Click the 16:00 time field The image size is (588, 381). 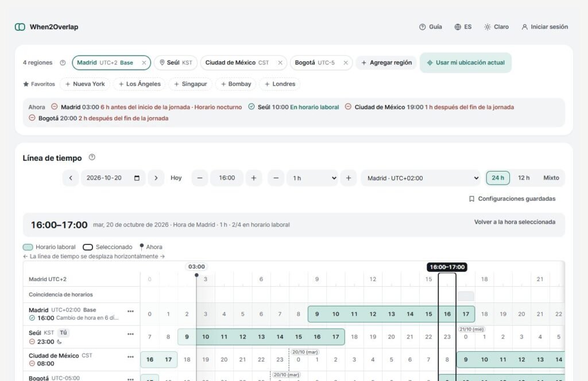click(227, 178)
